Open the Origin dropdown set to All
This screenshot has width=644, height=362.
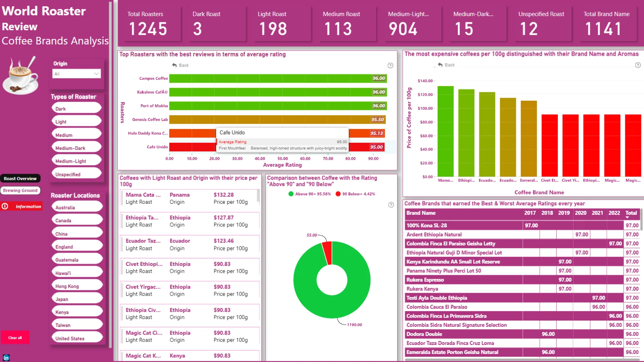76,74
